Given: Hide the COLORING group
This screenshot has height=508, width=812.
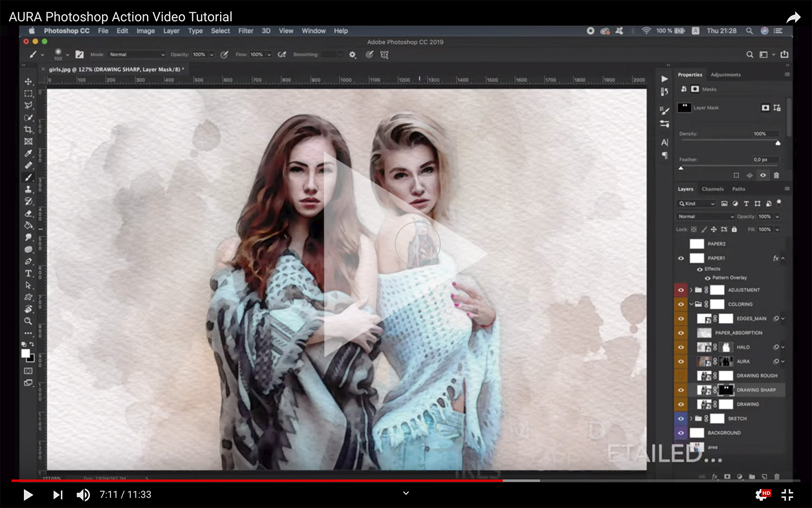Looking at the screenshot, I should pyautogui.click(x=681, y=304).
